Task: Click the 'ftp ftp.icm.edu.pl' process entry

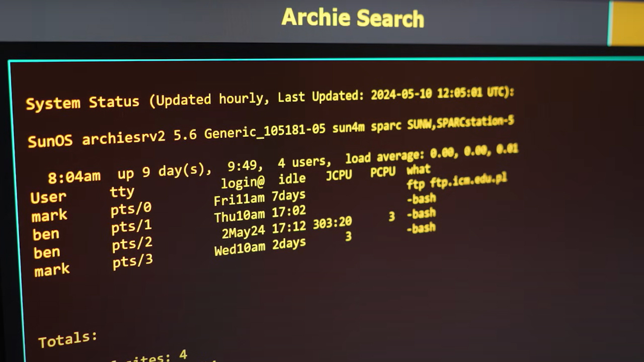Action: (456, 182)
